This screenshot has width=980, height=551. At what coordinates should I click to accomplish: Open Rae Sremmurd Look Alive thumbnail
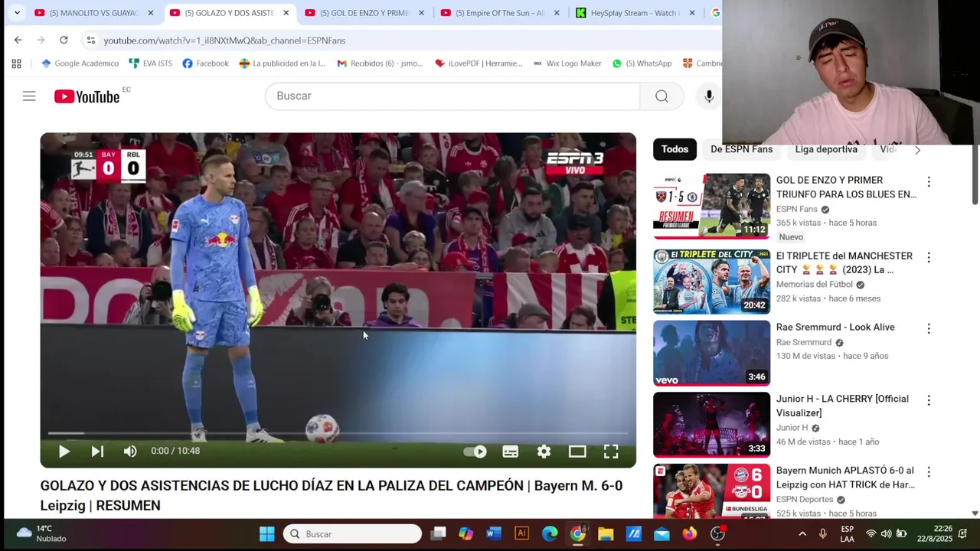coord(711,353)
